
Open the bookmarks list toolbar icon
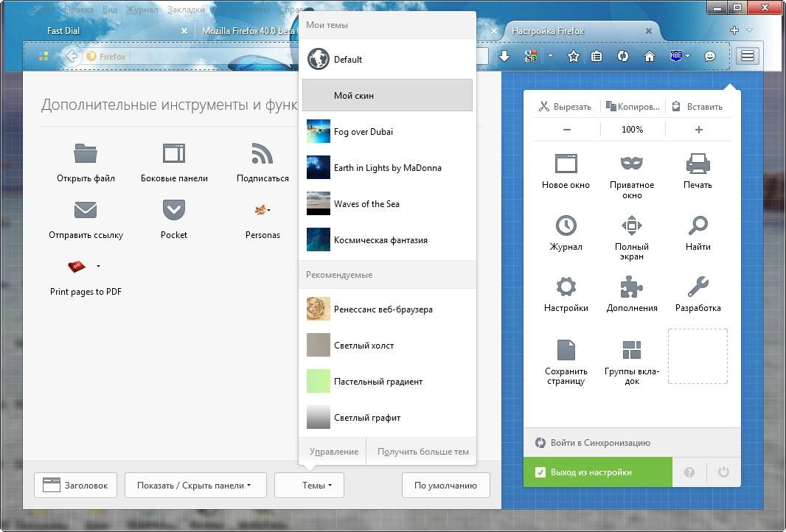[597, 57]
